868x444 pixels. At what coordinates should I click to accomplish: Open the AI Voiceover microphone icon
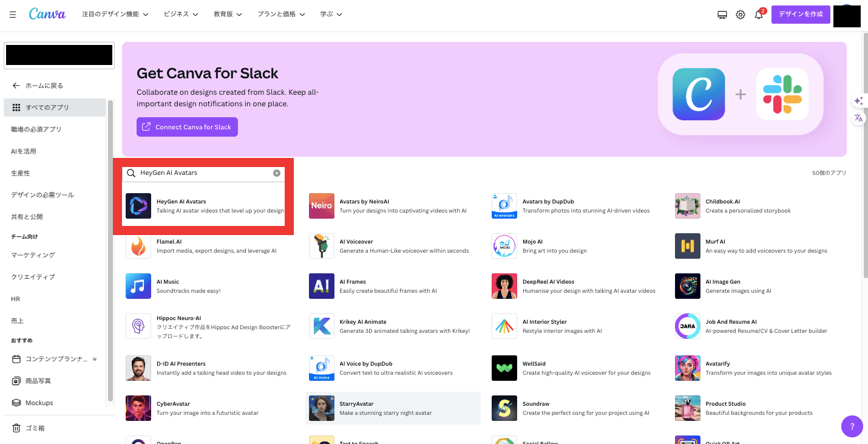tap(322, 246)
